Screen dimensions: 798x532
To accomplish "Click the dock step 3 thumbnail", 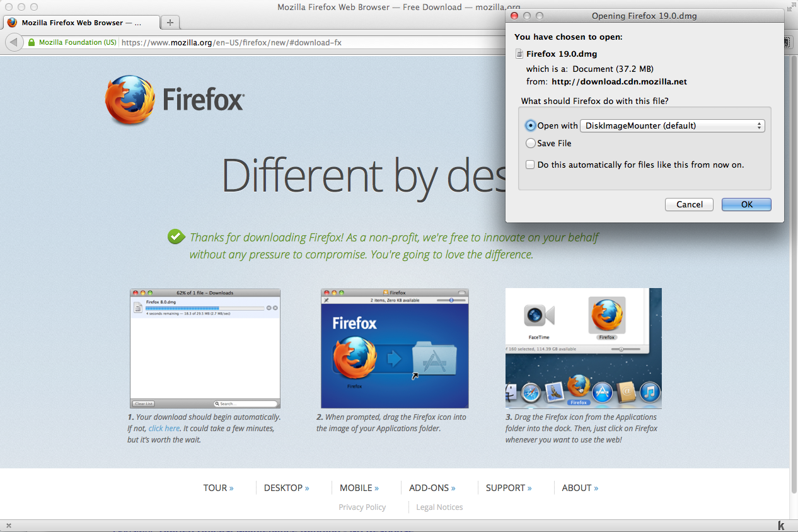I will (584, 349).
